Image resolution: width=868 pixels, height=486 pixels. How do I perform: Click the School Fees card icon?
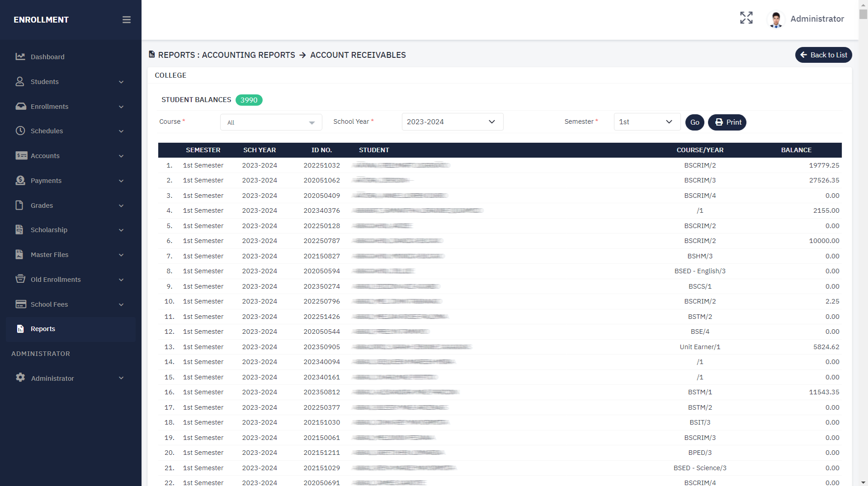coord(21,304)
